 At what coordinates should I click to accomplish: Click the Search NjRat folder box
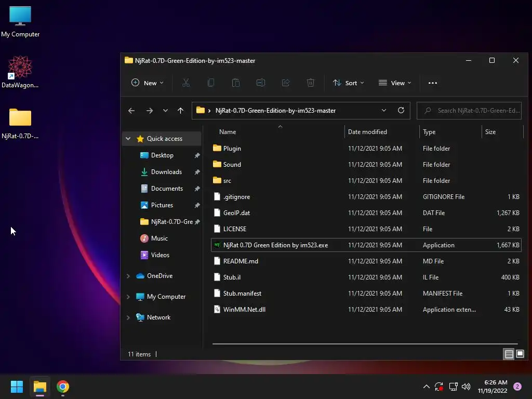(x=469, y=111)
